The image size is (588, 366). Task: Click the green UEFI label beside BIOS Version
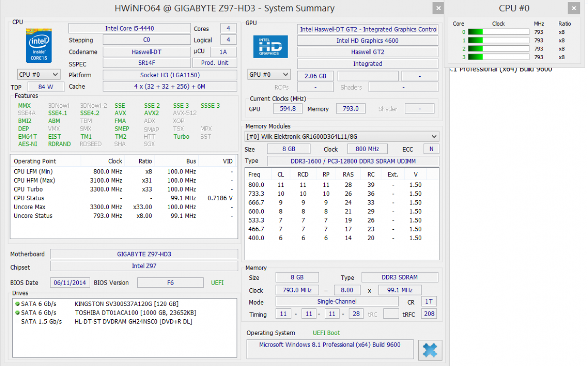click(x=217, y=283)
